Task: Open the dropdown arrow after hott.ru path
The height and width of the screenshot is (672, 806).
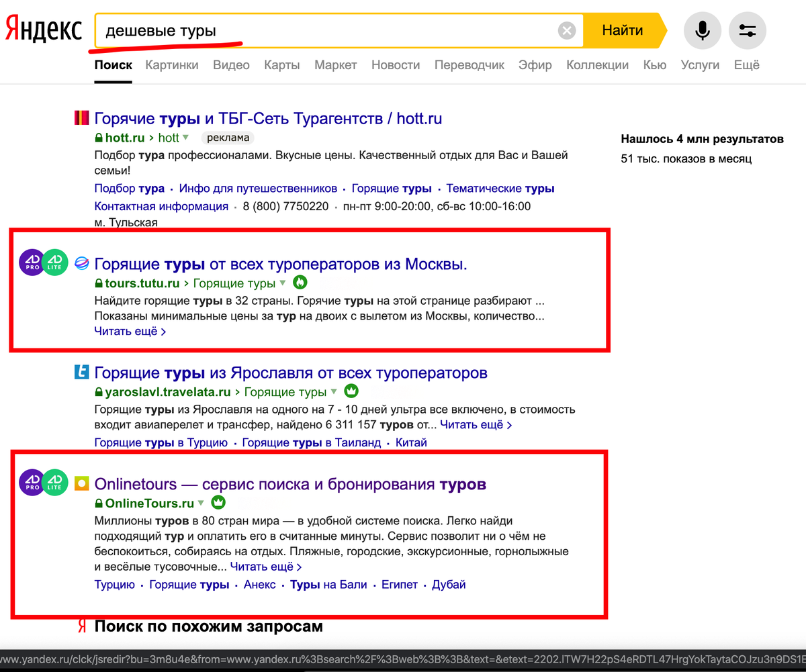Action: [x=185, y=138]
